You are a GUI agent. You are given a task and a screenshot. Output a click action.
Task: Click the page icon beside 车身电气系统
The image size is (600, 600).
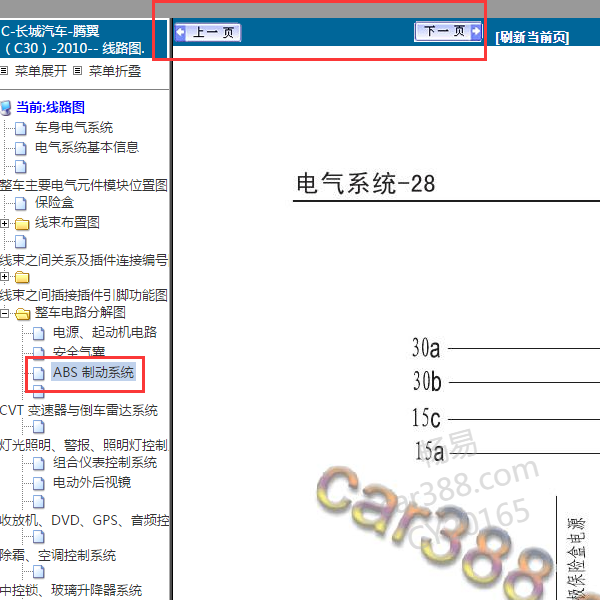point(21,129)
